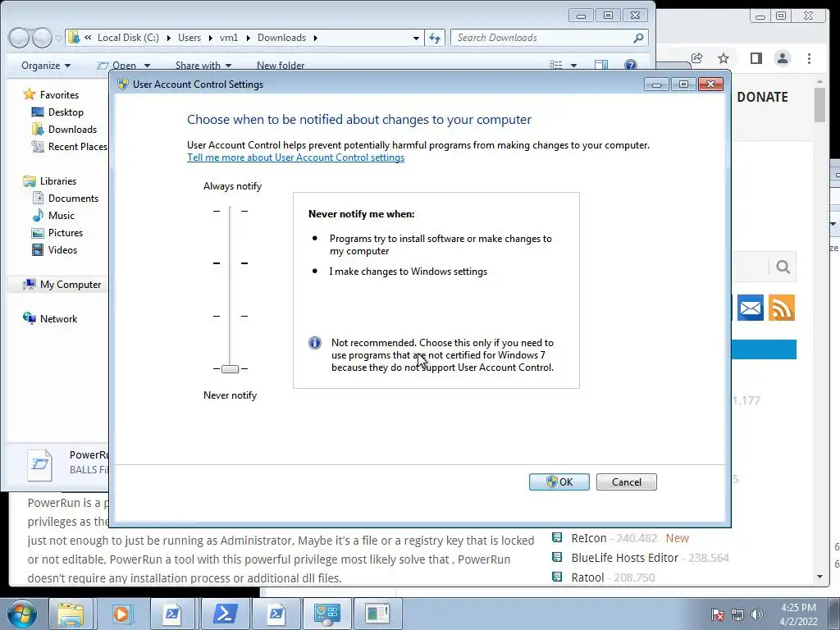
Task: Open Organize menu in Explorer
Action: [46, 66]
